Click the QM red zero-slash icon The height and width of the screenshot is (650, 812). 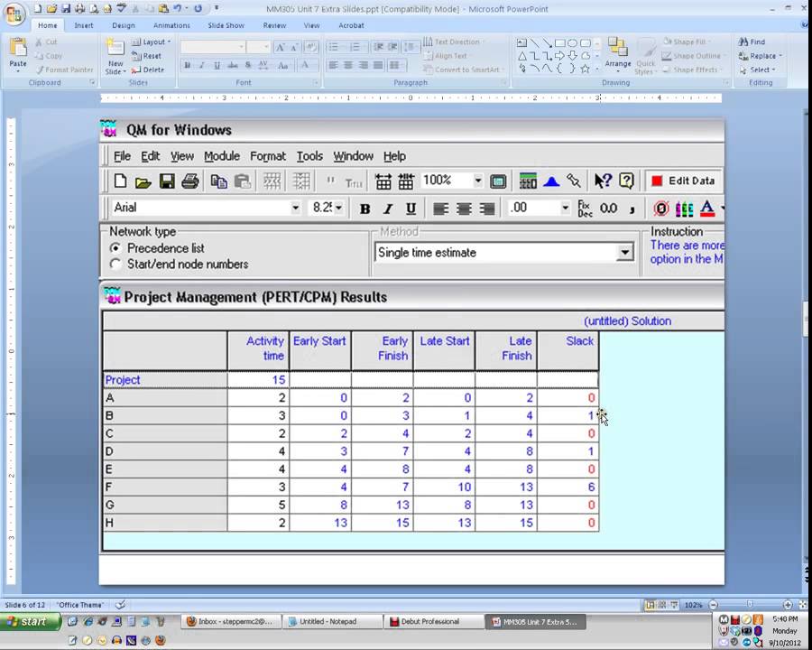tap(660, 209)
